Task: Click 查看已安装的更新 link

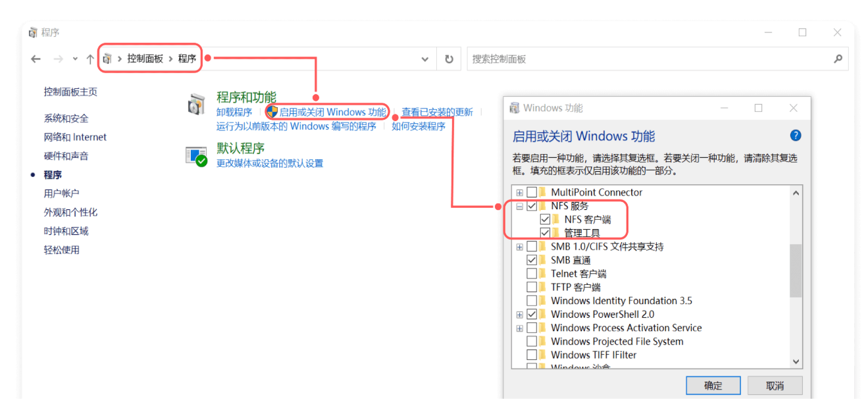Action: point(437,112)
